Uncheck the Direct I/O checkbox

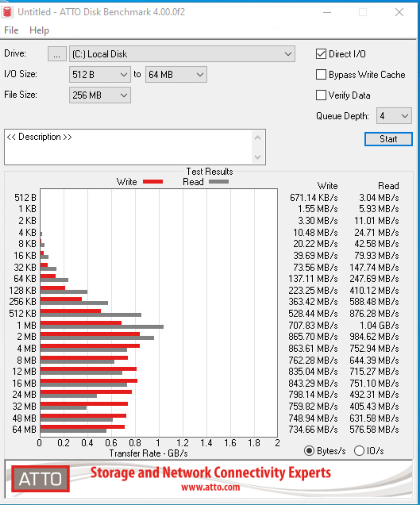321,54
